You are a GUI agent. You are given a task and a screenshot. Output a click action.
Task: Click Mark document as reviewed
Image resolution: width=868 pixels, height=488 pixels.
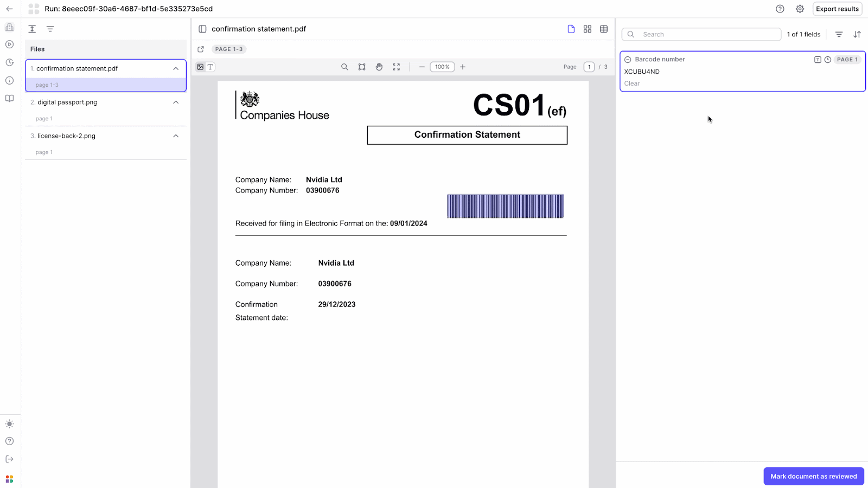point(814,476)
